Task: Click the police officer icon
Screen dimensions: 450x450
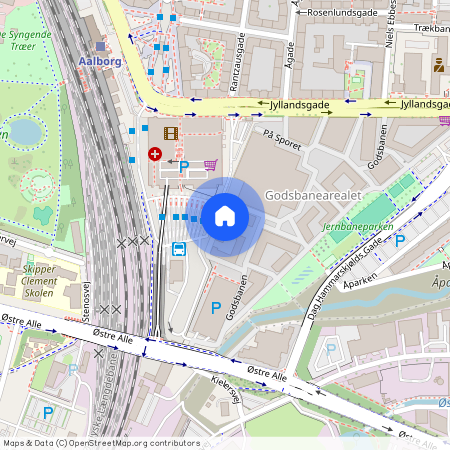Action: pyautogui.click(x=439, y=65)
